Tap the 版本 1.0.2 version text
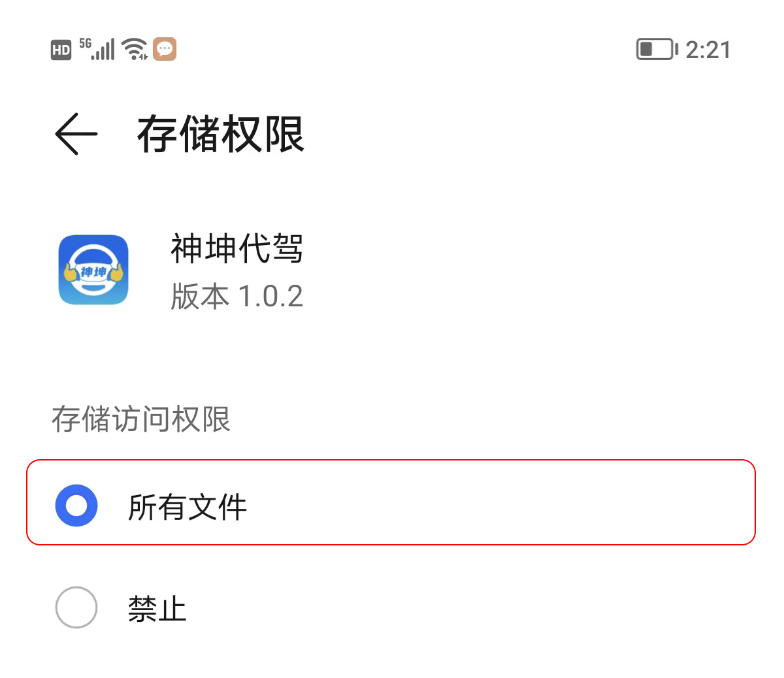 237,297
